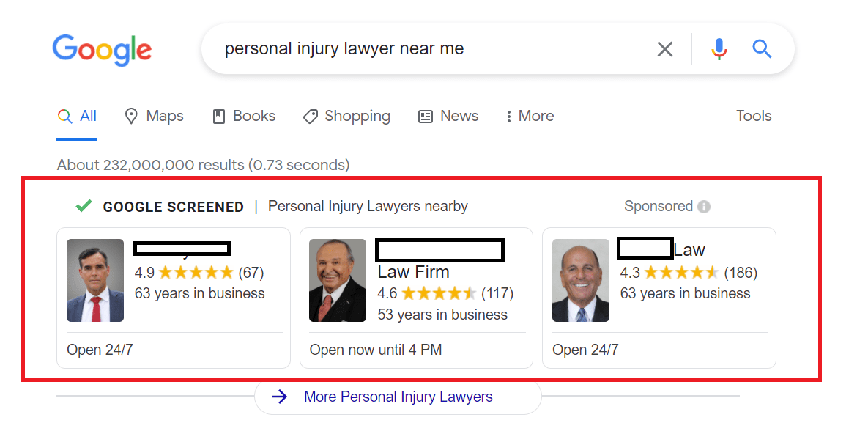Clear the search box with X
Image resolution: width=868 pixels, height=434 pixels.
[664, 49]
